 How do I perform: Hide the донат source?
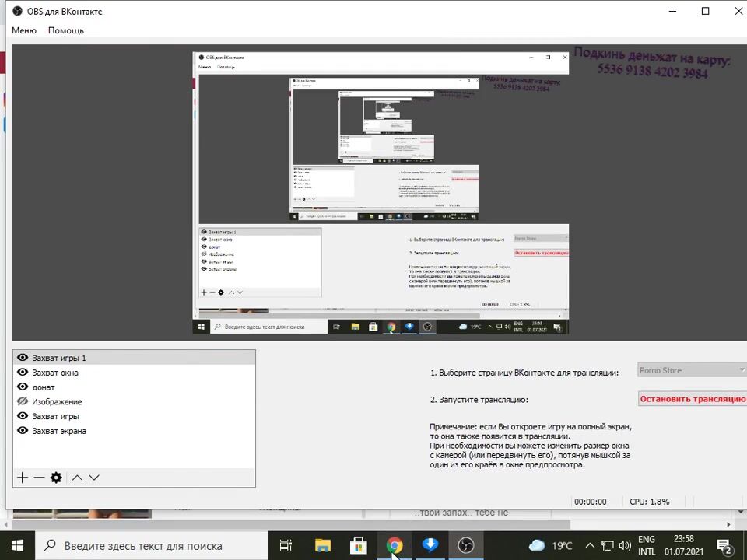(x=23, y=387)
